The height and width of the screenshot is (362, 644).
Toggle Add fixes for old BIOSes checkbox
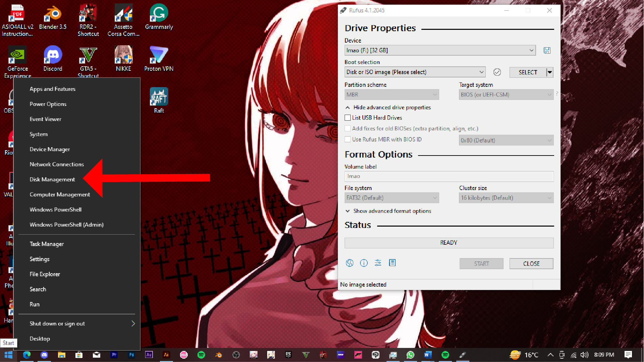point(348,128)
